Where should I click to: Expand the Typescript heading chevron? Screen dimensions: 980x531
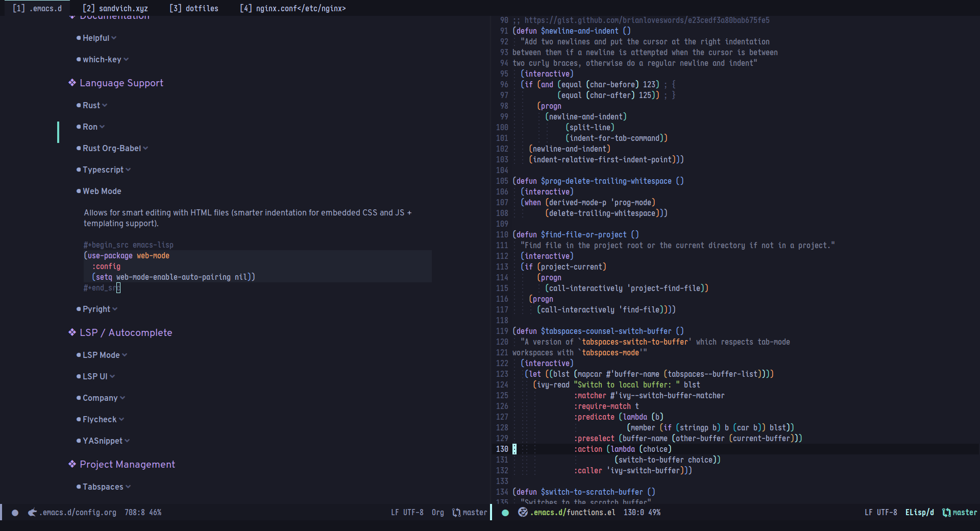128,170
